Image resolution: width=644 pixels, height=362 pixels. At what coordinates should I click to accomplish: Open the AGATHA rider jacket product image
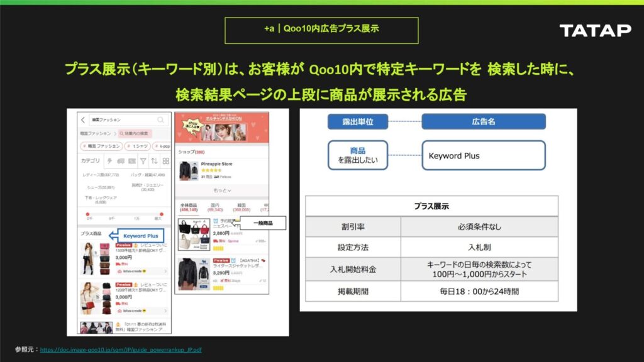click(x=194, y=274)
